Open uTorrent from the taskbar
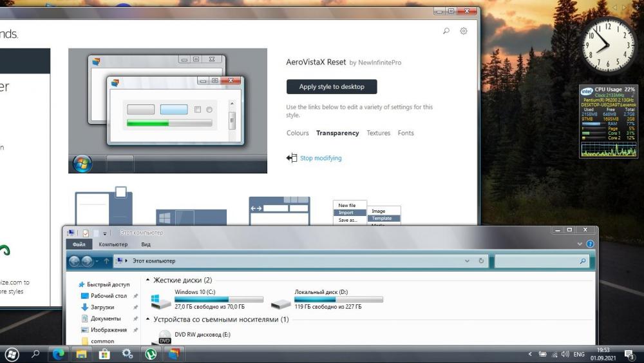 tap(151, 354)
